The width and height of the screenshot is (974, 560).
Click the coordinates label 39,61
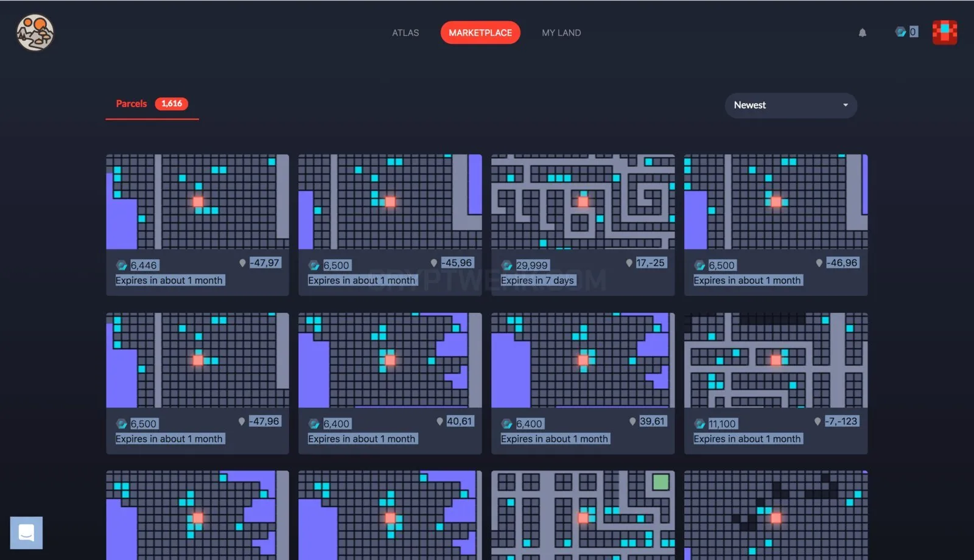(653, 421)
